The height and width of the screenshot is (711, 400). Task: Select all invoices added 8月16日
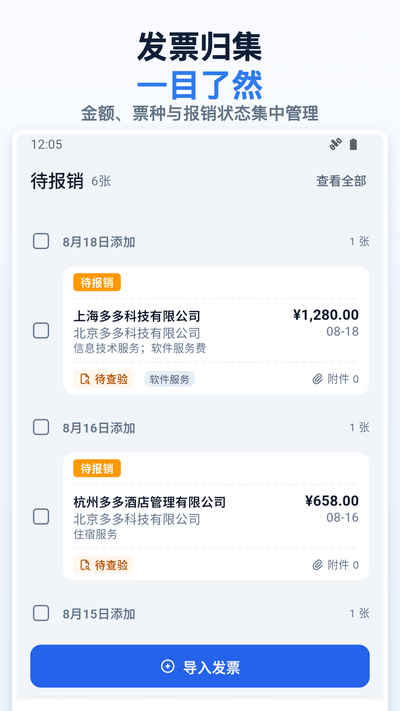[41, 427]
